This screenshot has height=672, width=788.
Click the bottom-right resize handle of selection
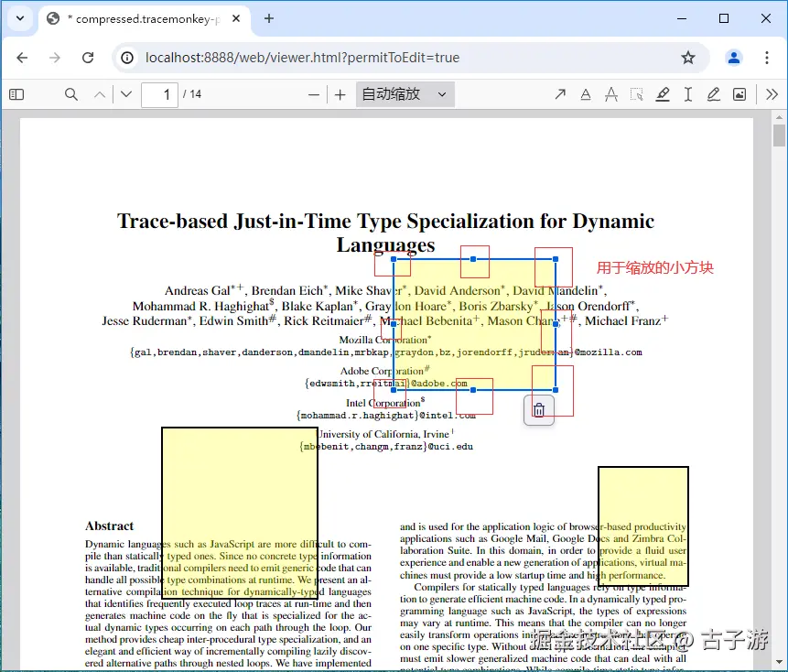[x=556, y=389]
